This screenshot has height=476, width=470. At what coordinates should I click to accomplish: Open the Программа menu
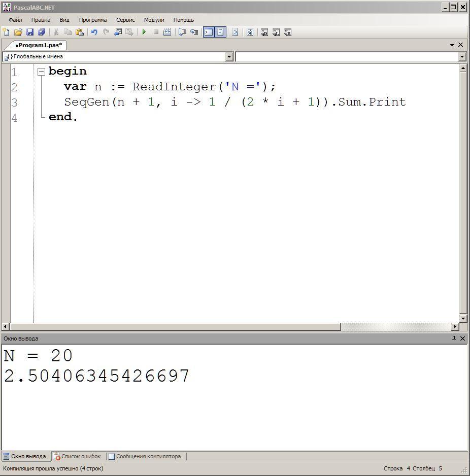tap(92, 20)
